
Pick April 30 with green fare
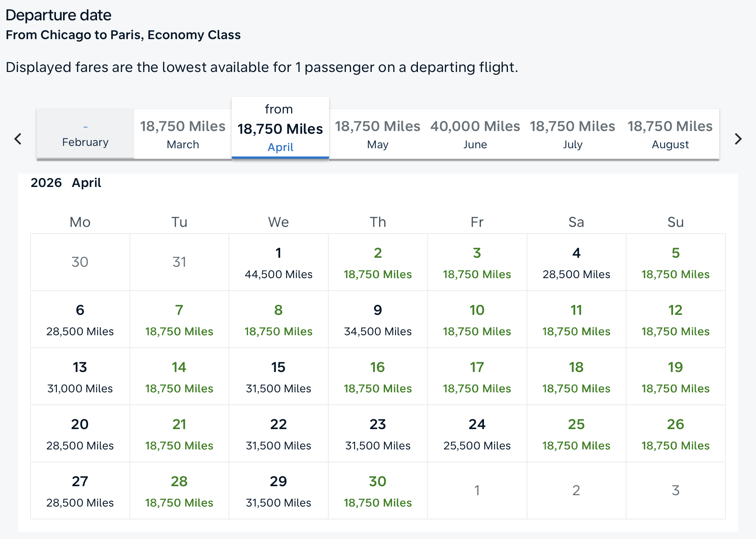pyautogui.click(x=377, y=491)
